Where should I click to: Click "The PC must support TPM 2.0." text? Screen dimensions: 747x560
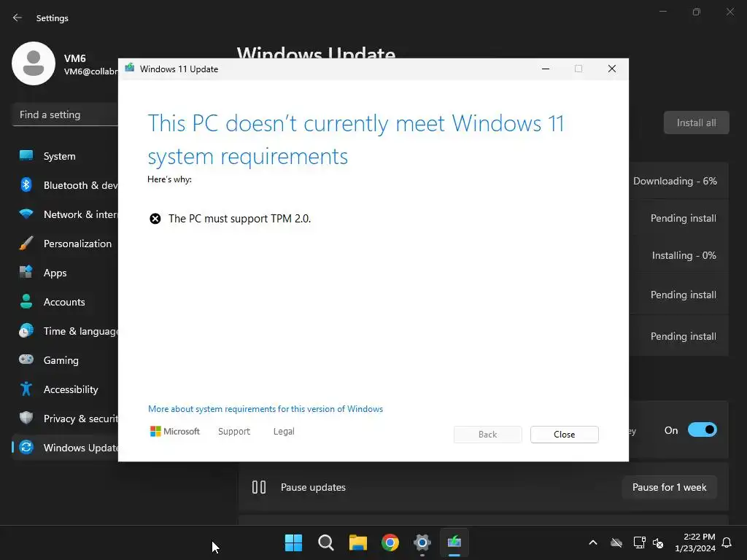tap(239, 219)
